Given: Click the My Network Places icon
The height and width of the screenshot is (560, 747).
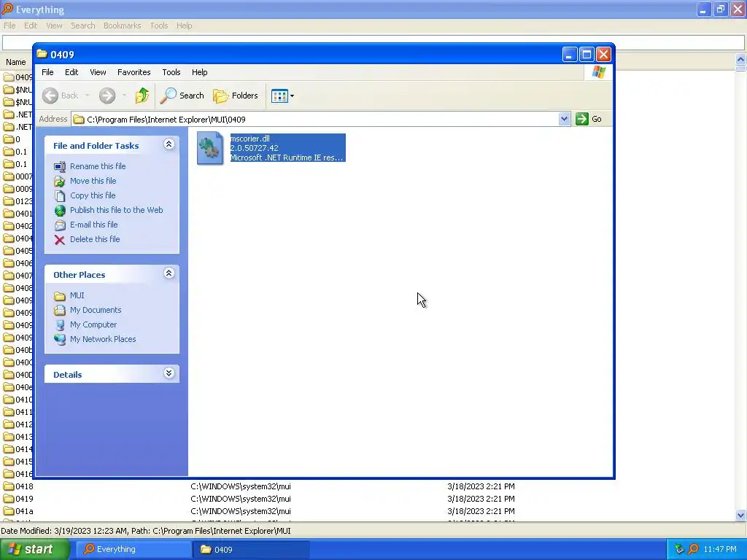Looking at the screenshot, I should (60, 340).
